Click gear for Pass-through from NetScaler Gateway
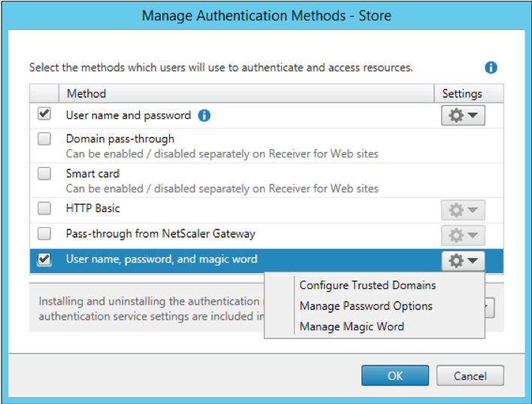 tap(463, 235)
